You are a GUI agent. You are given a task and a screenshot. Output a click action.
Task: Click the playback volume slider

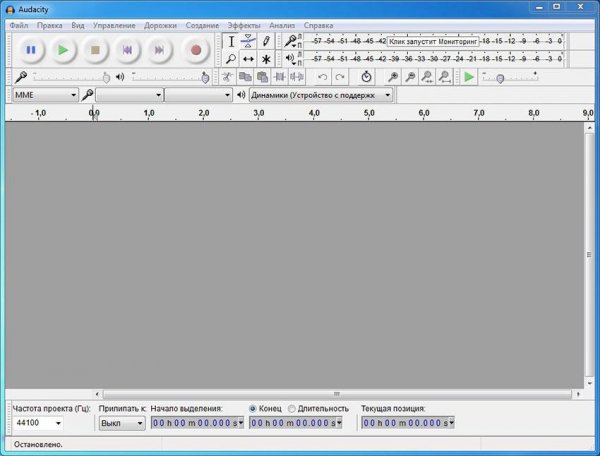tap(171, 77)
